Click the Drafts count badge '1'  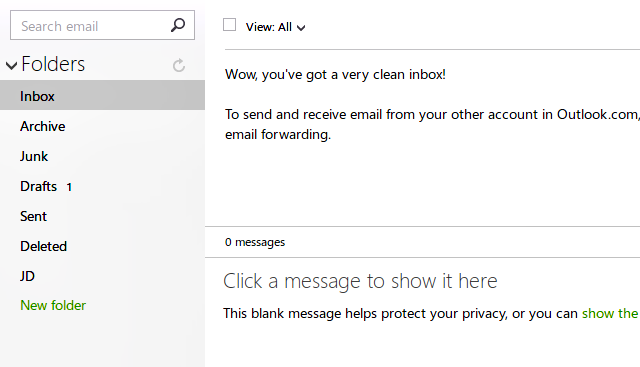(x=69, y=187)
